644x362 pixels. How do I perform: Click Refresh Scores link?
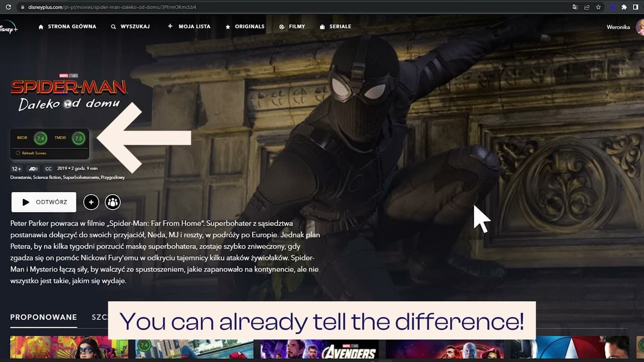click(x=34, y=153)
